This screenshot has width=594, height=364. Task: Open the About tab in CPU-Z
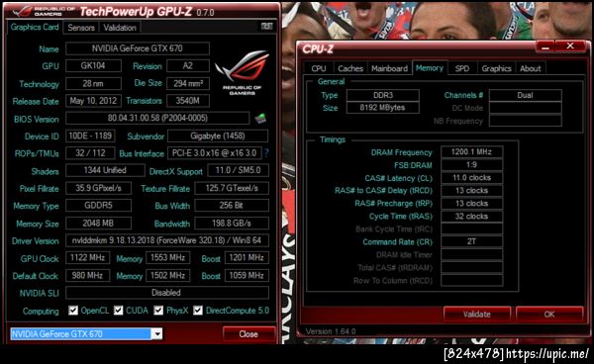pyautogui.click(x=531, y=68)
